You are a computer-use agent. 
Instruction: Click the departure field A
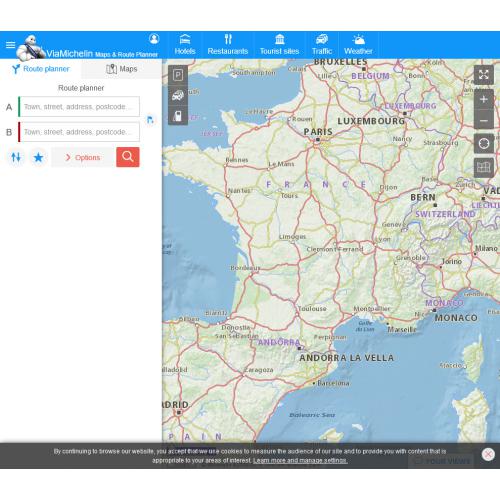(x=79, y=107)
